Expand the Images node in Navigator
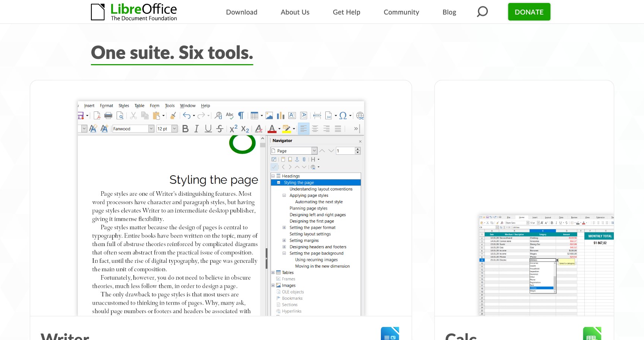644x340 pixels. coord(273,285)
